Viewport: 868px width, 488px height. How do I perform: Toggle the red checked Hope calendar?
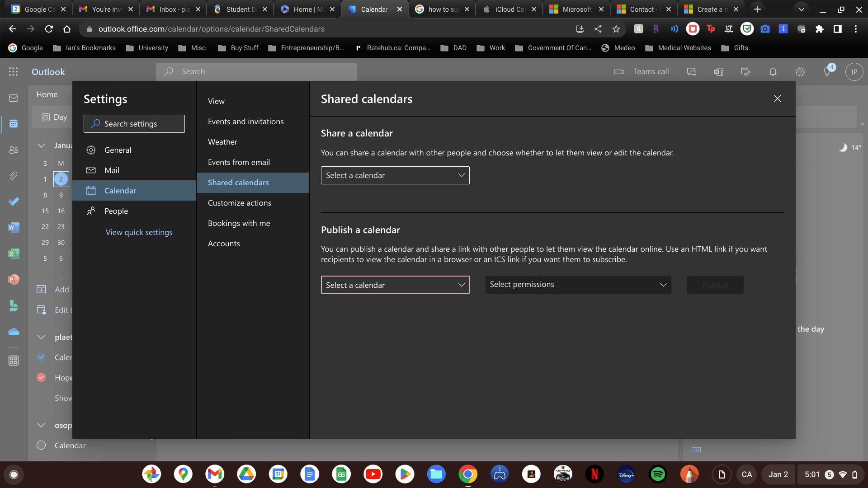(x=41, y=377)
